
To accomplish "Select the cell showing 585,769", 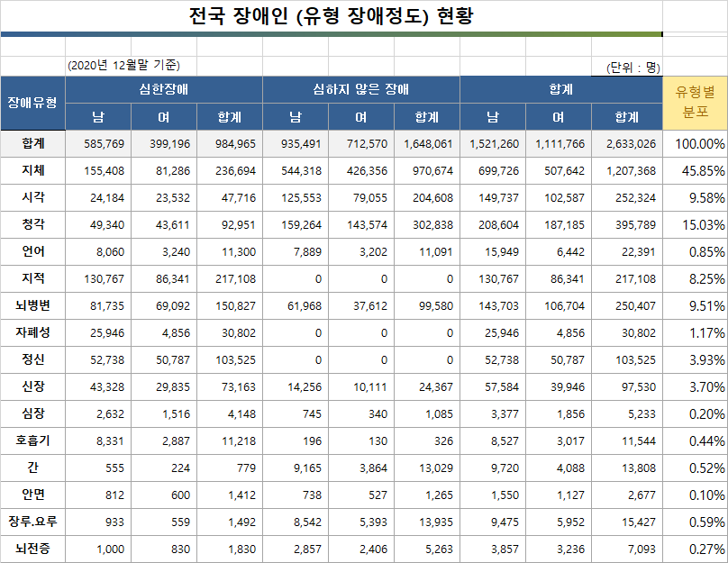I will [x=98, y=143].
